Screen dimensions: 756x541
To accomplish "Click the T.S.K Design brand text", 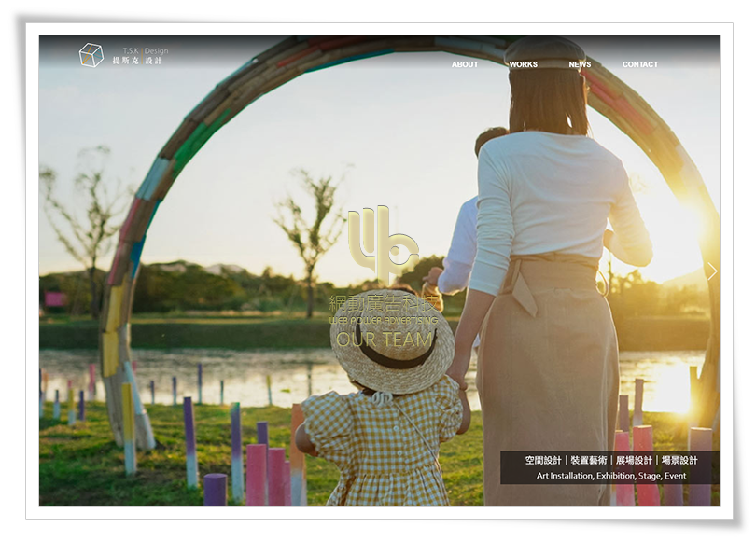I will tap(145, 50).
